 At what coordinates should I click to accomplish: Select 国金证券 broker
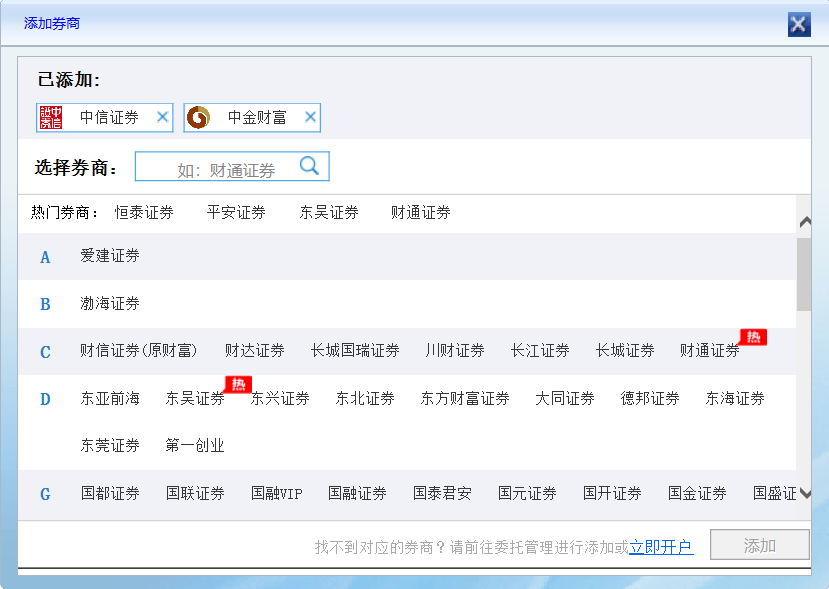[x=697, y=493]
